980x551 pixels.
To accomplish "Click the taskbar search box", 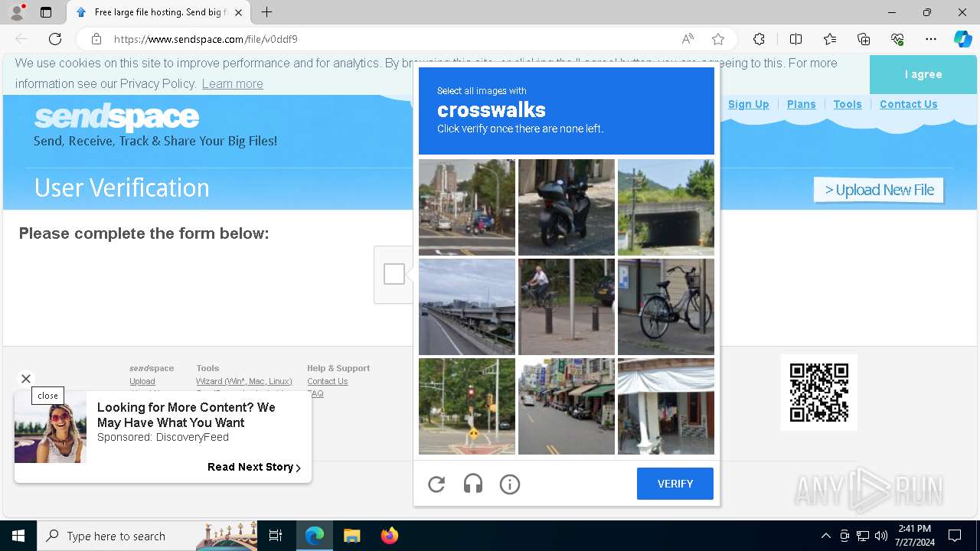I will (147, 536).
